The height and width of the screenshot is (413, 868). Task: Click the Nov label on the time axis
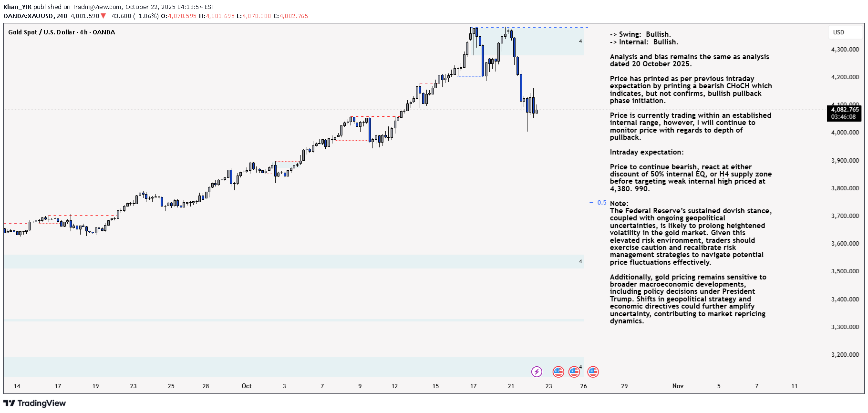[x=678, y=386]
